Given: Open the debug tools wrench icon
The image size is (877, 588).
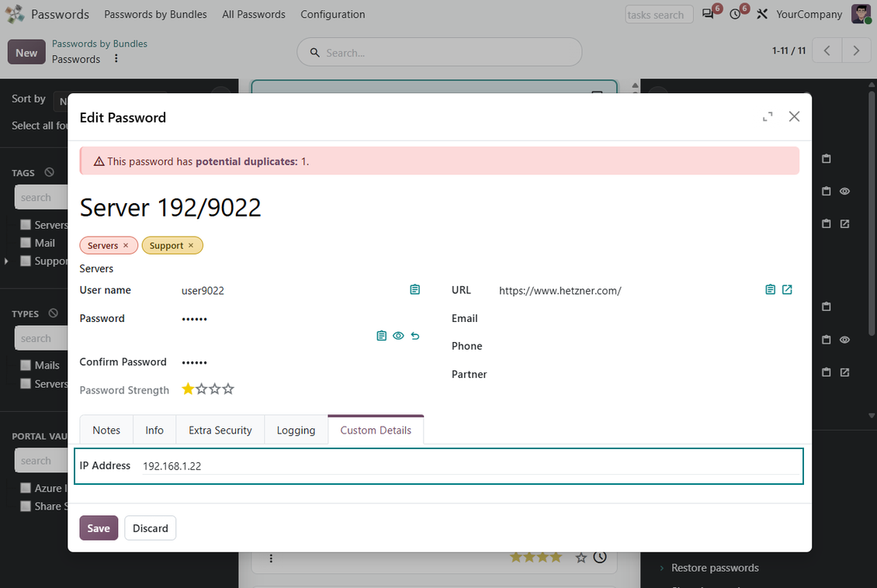Looking at the screenshot, I should click(x=762, y=14).
